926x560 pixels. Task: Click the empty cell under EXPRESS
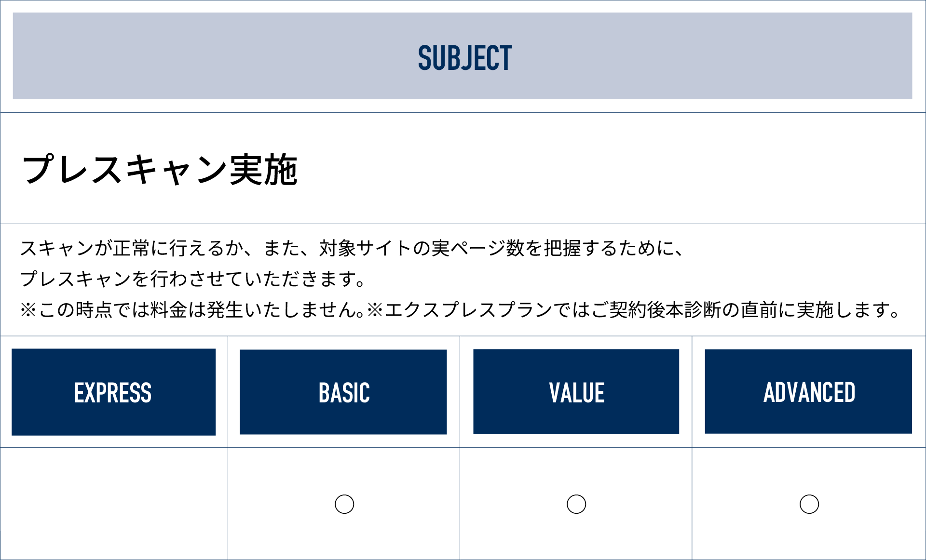click(x=114, y=504)
